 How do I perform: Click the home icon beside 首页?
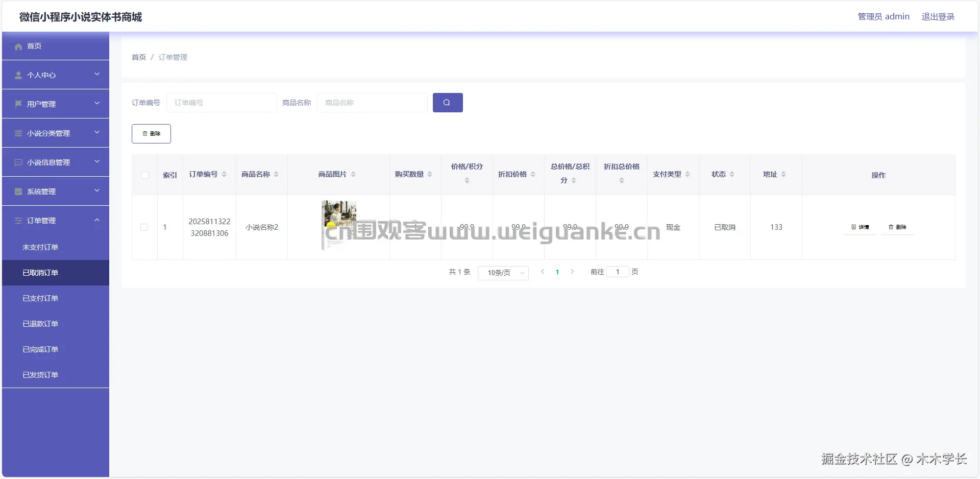click(x=18, y=46)
